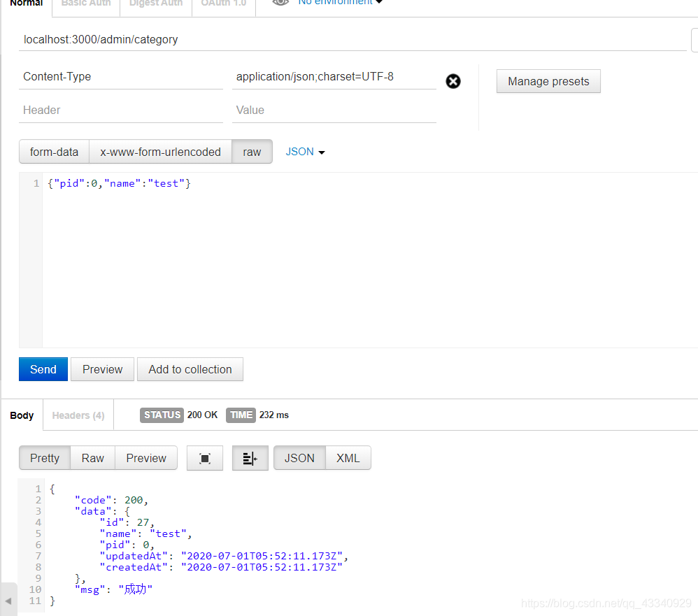This screenshot has height=616, width=698.
Task: View the Headers (4) response tab
Action: [78, 415]
